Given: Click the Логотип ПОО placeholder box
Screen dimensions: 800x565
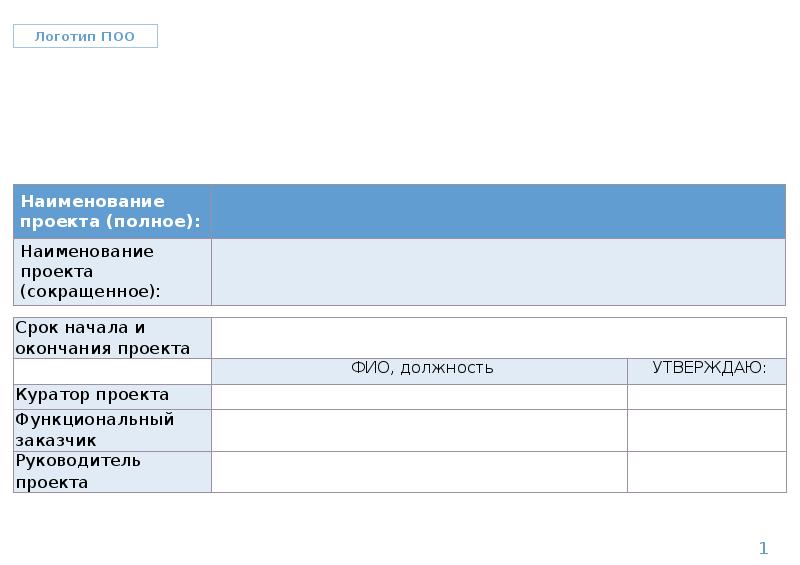Looking at the screenshot, I should coord(85,37).
